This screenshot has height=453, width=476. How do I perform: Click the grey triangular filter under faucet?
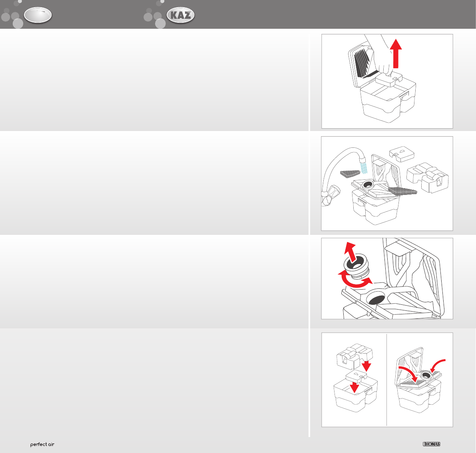pyautogui.click(x=350, y=173)
